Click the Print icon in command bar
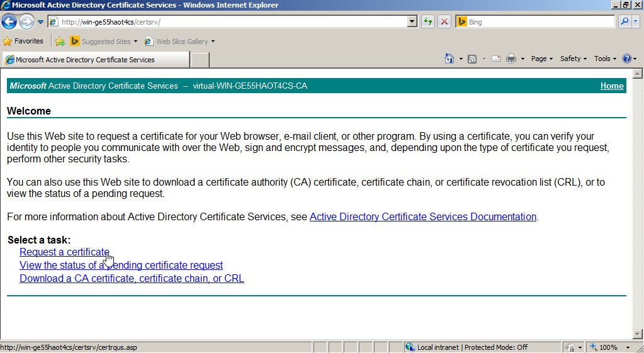 (511, 59)
